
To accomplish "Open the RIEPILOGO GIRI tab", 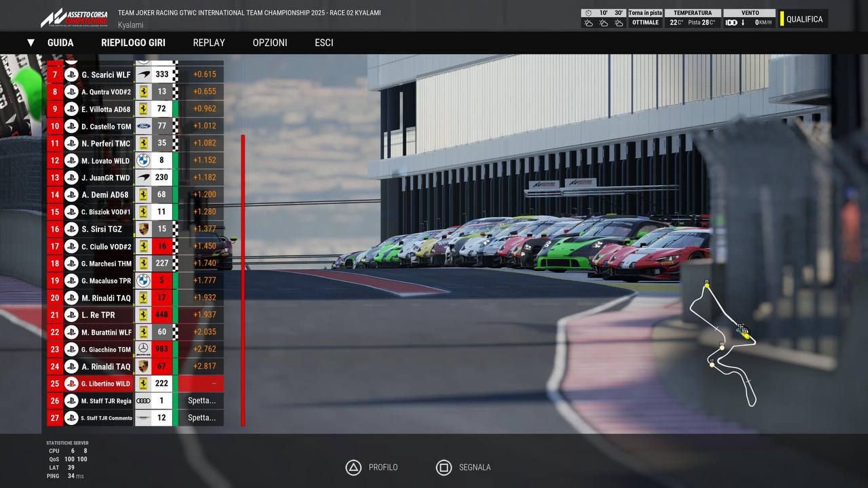I will pos(134,43).
